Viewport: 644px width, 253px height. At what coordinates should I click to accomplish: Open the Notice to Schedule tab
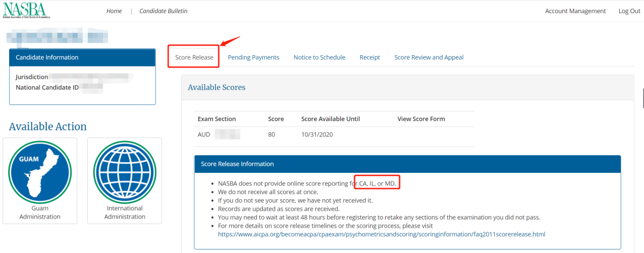(319, 57)
